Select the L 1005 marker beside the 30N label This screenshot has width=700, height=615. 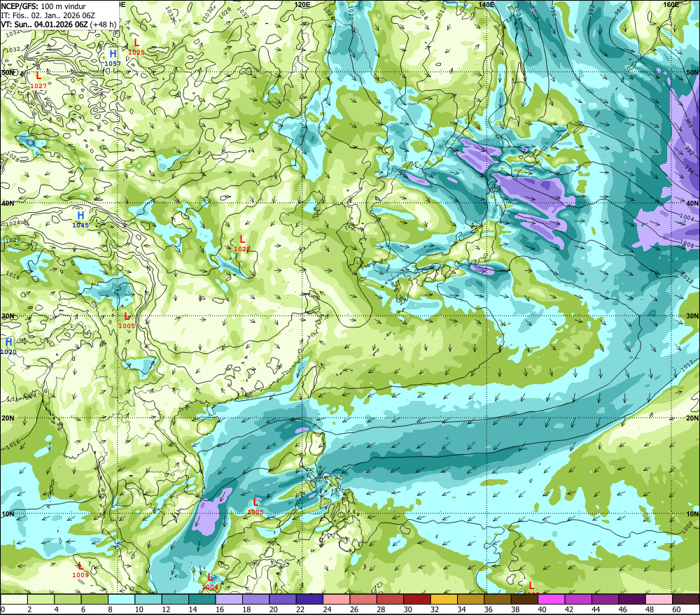point(127,320)
